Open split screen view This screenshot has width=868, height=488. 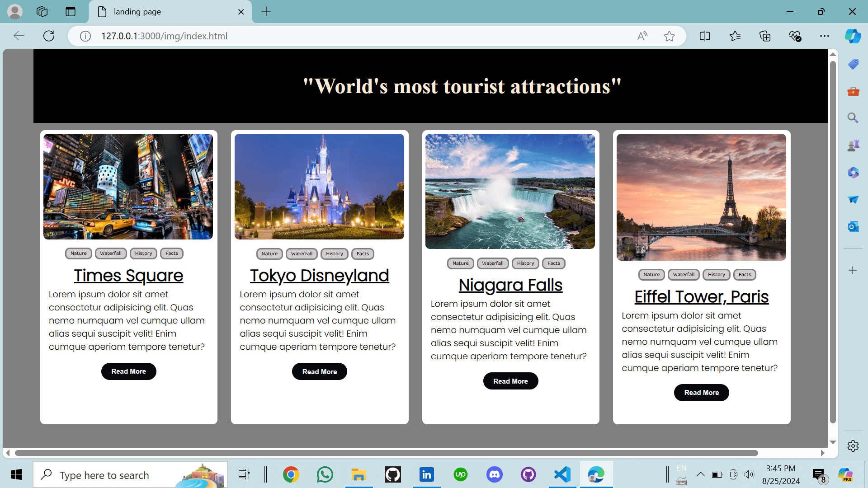(705, 36)
